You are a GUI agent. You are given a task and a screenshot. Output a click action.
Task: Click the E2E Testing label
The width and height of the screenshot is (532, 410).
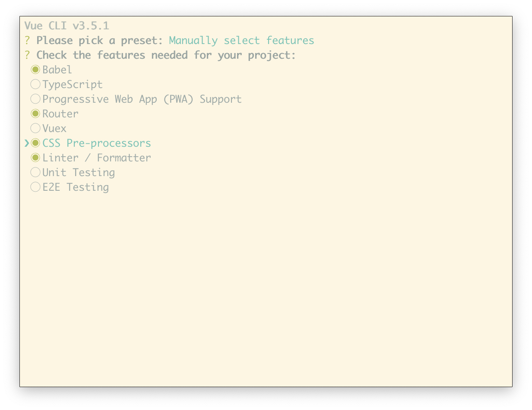[x=76, y=187]
